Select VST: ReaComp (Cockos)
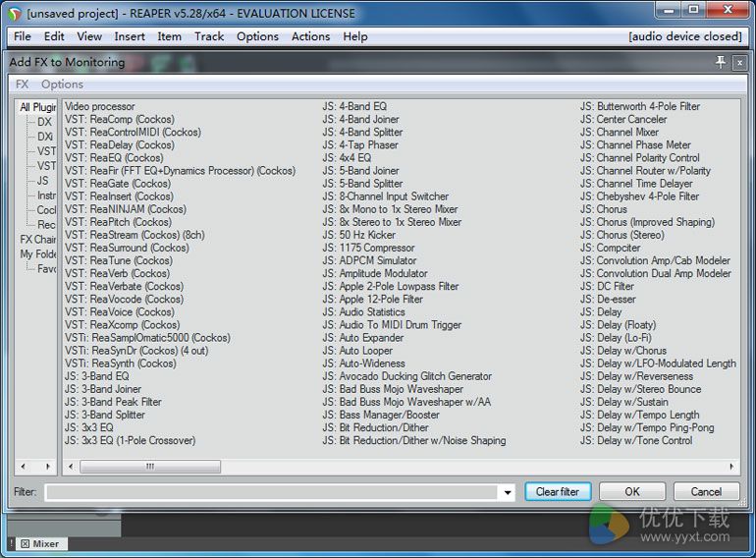Screen dimensions: 756x558 tap(120, 119)
